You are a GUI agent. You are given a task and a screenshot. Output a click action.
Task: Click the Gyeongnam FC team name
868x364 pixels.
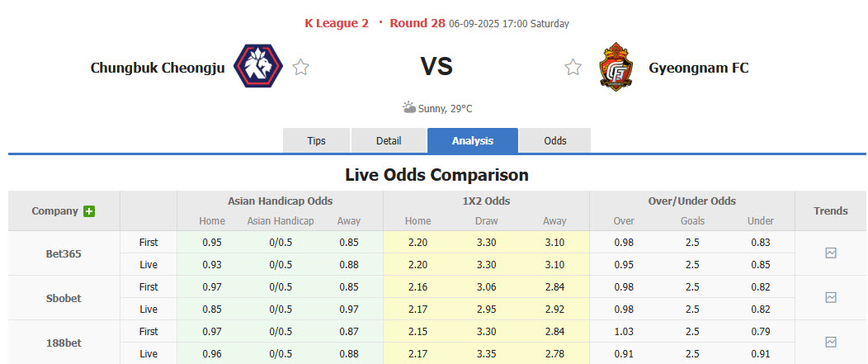pyautogui.click(x=699, y=69)
